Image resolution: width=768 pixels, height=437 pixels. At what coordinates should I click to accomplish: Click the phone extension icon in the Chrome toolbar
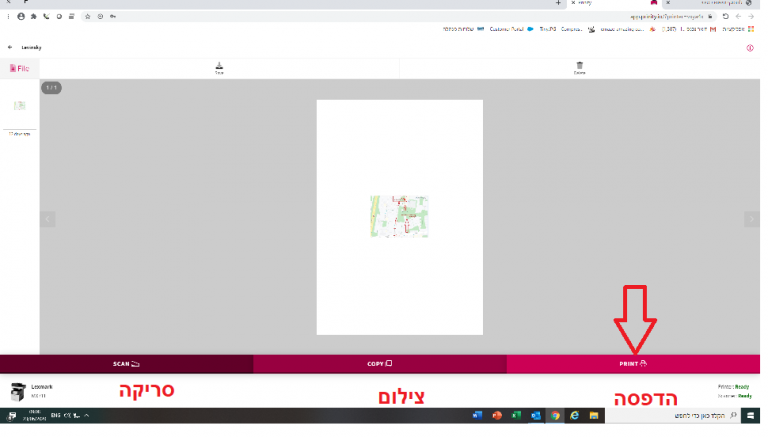(47, 16)
